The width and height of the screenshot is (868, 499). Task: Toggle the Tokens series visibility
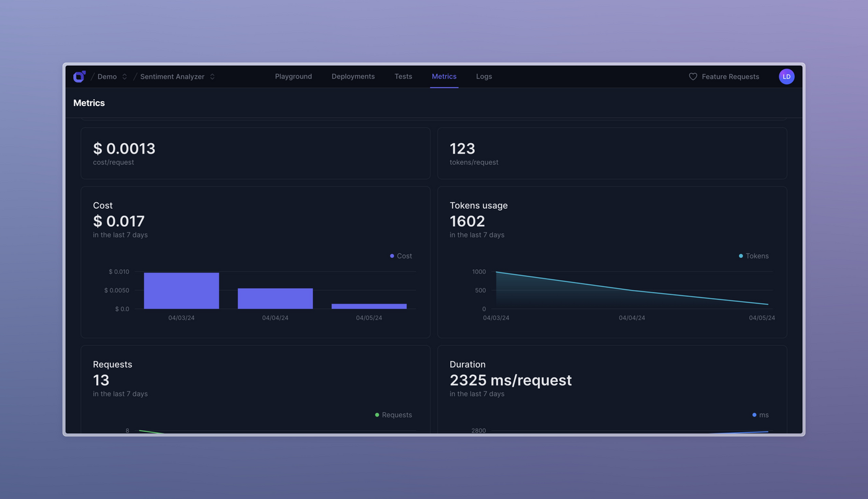(x=753, y=255)
